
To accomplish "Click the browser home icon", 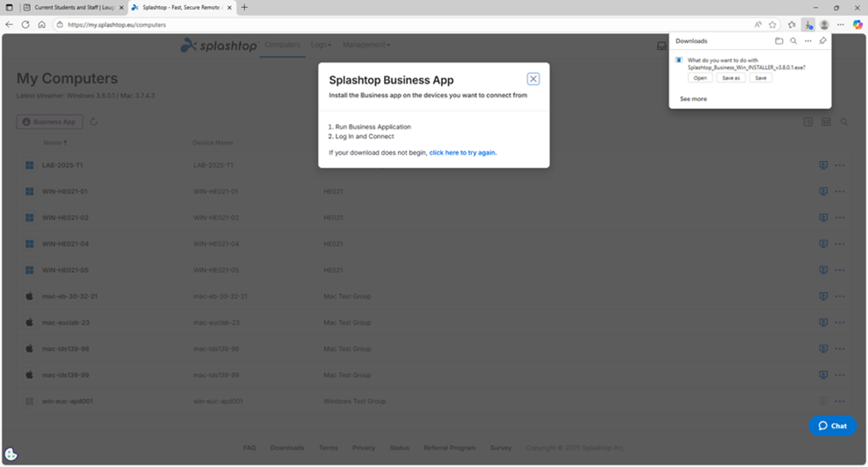I will [x=41, y=25].
